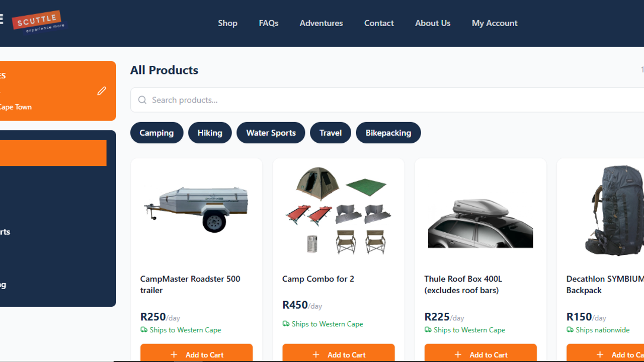This screenshot has height=362, width=644.
Task: Click the pencil edit icon in orange panel
Action: [102, 91]
